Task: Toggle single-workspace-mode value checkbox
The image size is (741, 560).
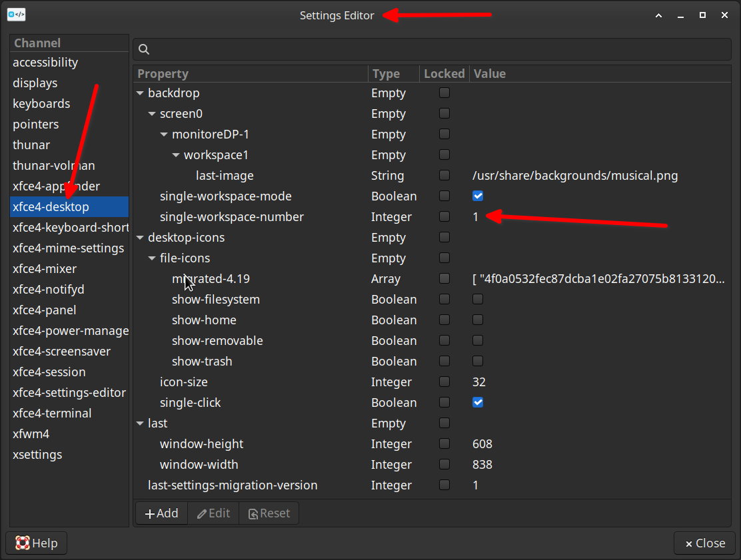Action: (478, 196)
